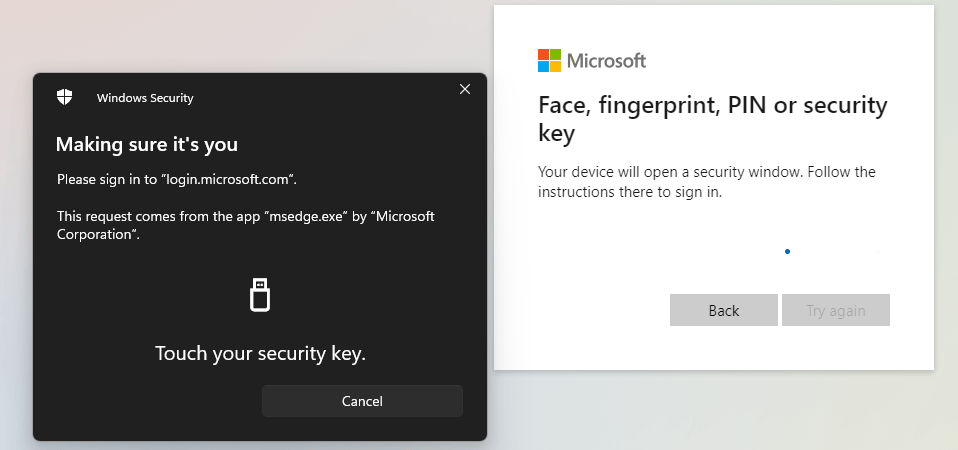Viewport: 958px width, 450px height.
Task: Click the Windows Security shield icon
Action: click(65, 97)
